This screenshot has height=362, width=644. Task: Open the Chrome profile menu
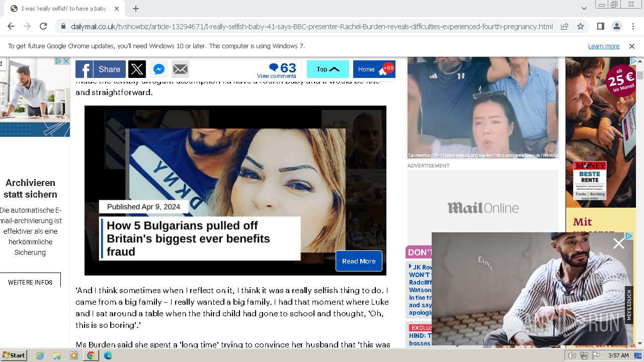pos(616,27)
